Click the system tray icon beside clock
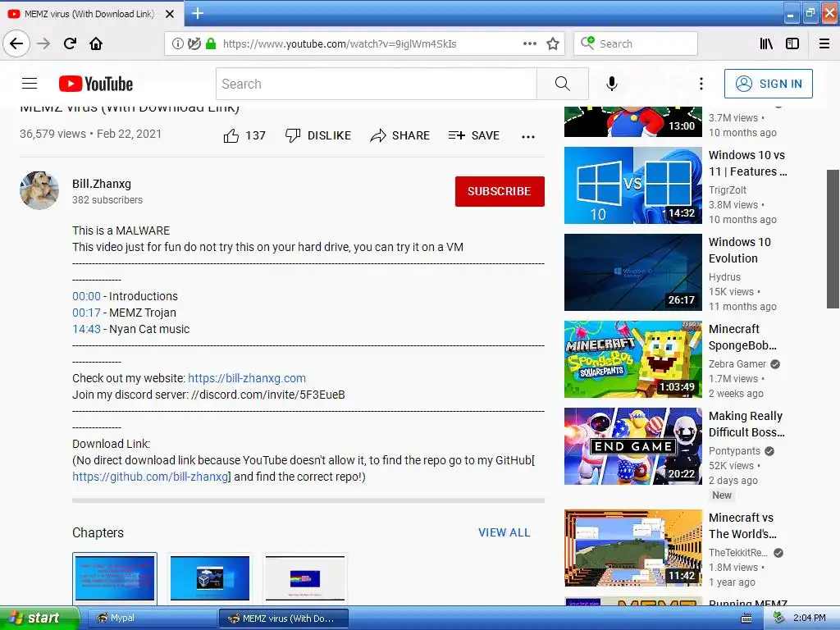The width and height of the screenshot is (840, 630). coord(779,619)
